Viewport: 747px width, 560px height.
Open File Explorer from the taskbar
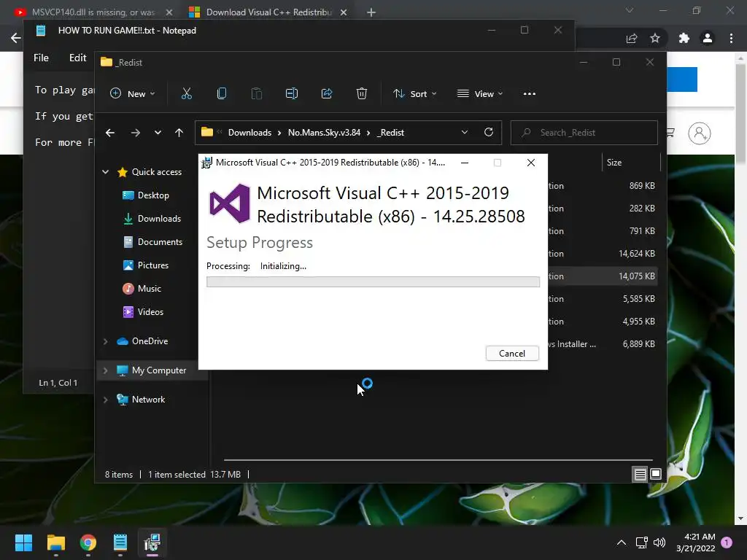click(x=55, y=542)
